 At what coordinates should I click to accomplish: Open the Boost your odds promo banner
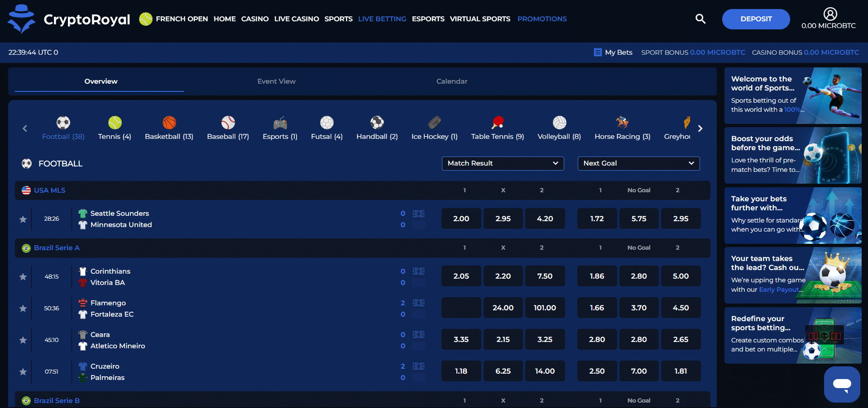(793, 156)
